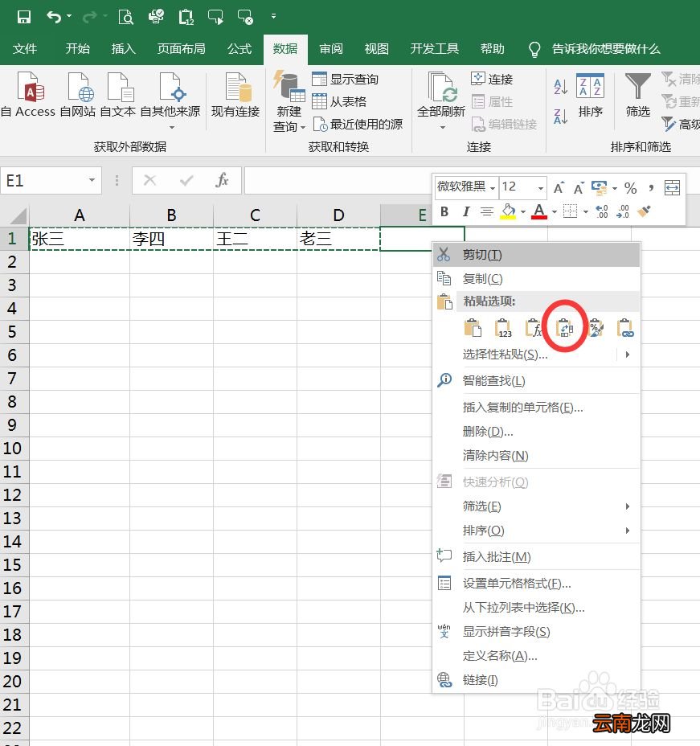700x746 pixels.
Task: Click the formula bar input area
Action: coord(338,180)
